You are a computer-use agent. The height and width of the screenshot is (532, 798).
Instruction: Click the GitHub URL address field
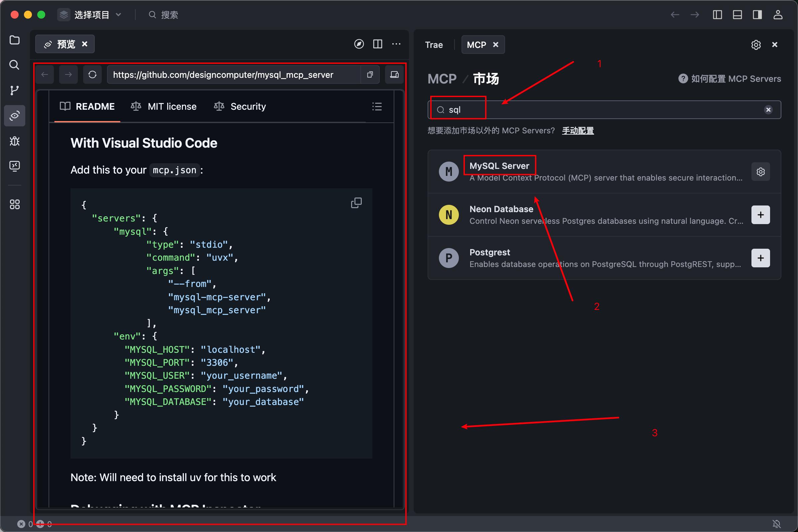click(234, 74)
